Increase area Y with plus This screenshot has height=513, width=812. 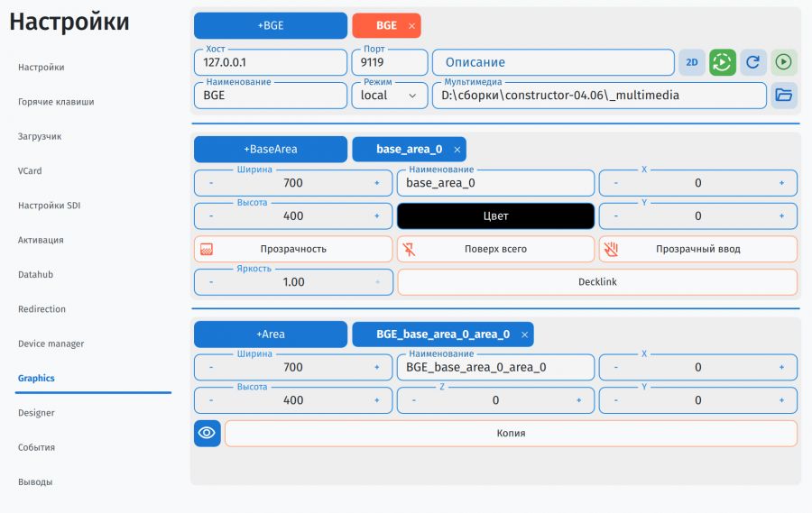[x=781, y=400]
